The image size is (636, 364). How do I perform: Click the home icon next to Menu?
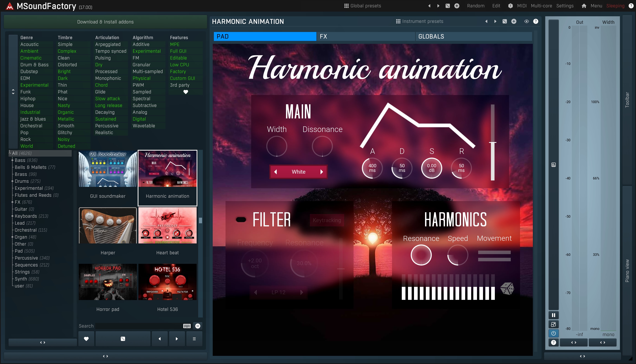[x=584, y=6]
